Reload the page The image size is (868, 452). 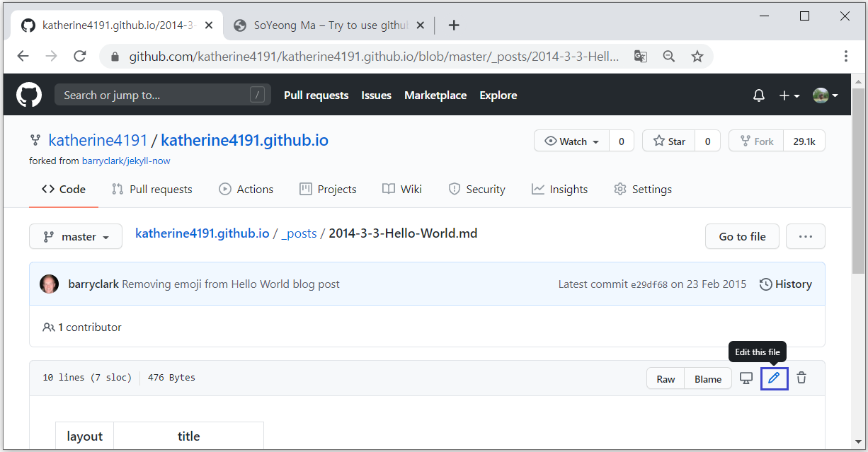coord(80,56)
